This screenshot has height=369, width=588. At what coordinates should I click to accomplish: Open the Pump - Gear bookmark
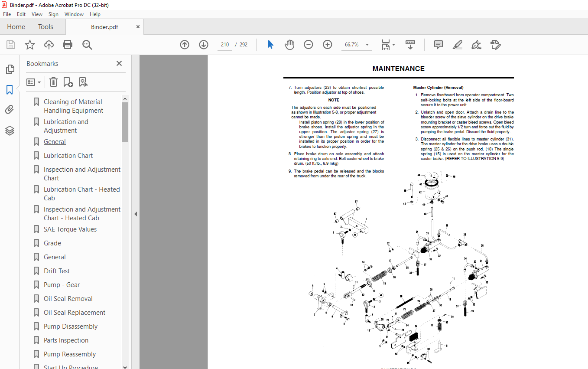[62, 285]
